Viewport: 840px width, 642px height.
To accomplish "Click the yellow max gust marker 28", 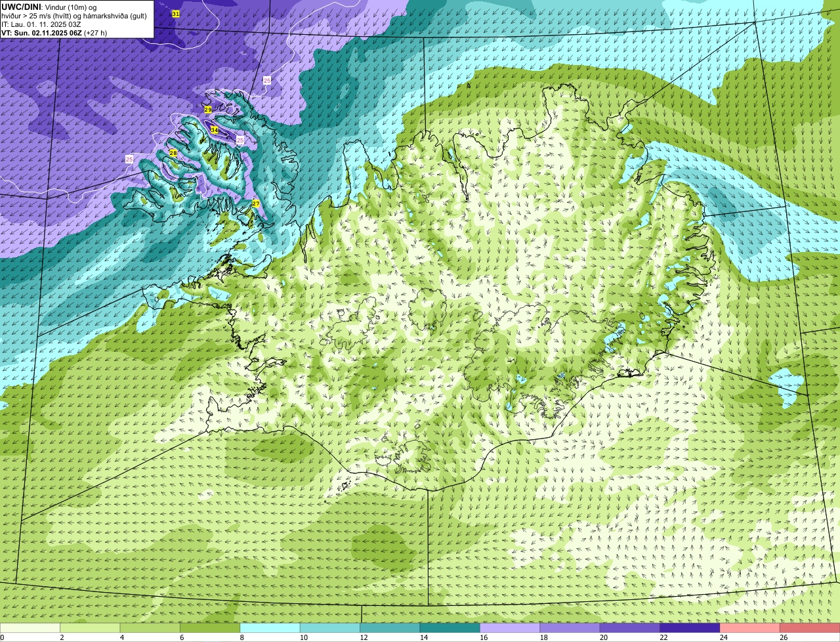I will [x=173, y=153].
